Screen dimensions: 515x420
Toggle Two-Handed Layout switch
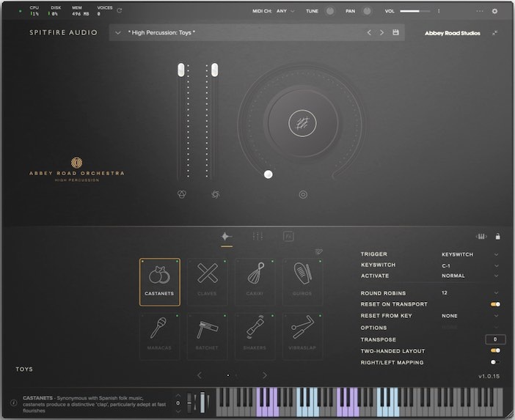point(495,350)
